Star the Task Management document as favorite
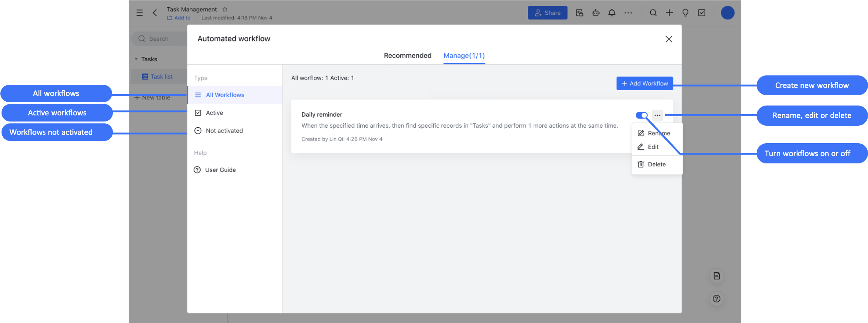The image size is (868, 323). (225, 9)
